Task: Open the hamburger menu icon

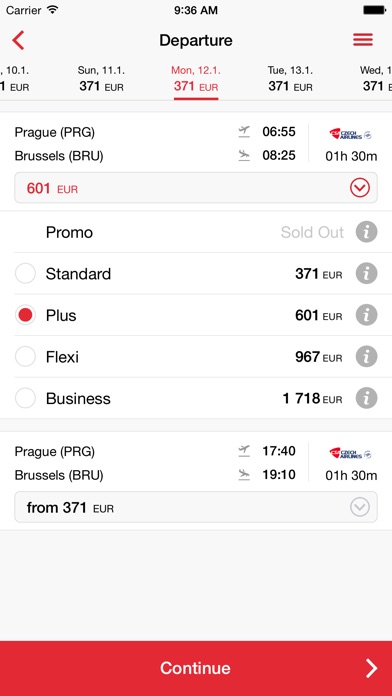Action: click(363, 40)
